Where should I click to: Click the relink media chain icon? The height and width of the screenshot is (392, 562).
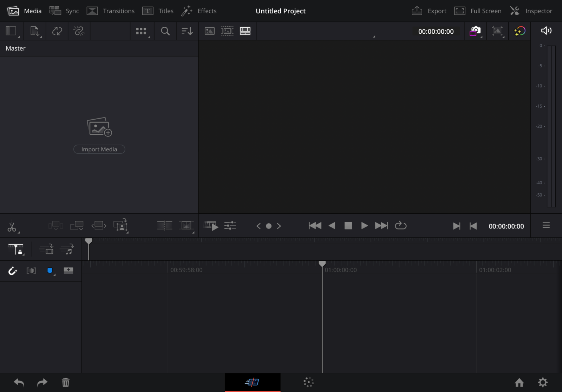point(79,31)
